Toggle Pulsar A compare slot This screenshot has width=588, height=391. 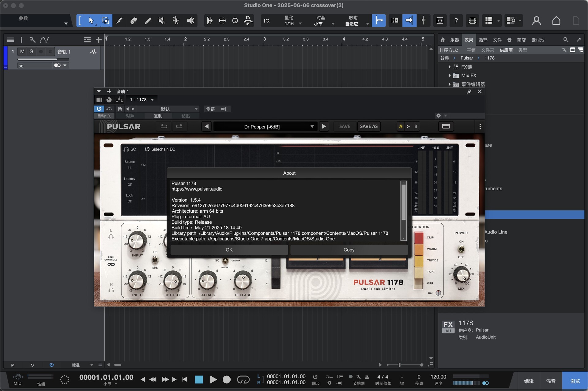tap(401, 126)
